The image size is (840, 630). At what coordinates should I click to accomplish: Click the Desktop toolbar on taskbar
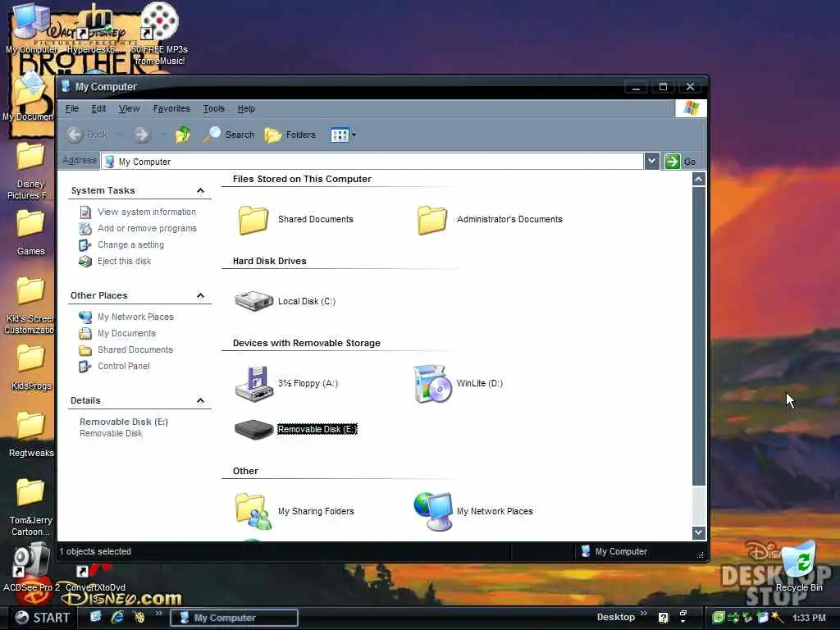pos(615,617)
